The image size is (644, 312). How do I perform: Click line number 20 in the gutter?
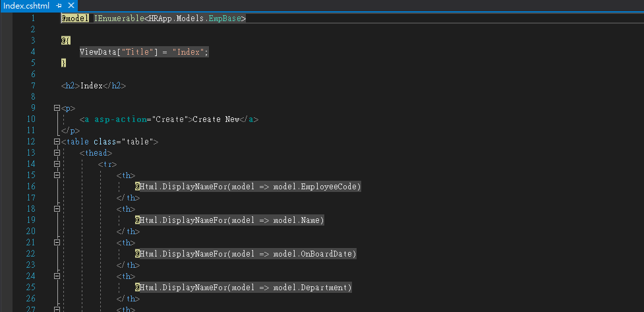coord(31,232)
